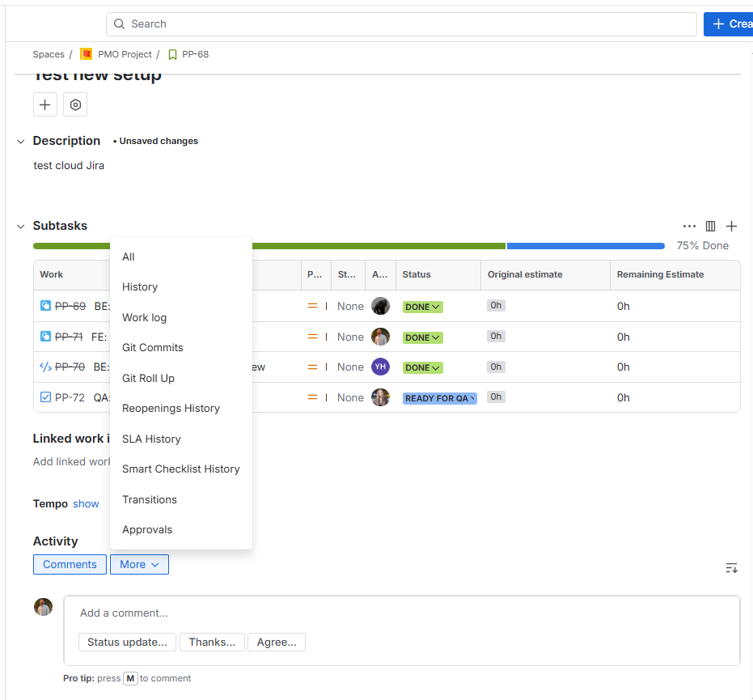Viewport: 753px width, 700px height.
Task: Toggle activity sort order icon
Action: [x=731, y=568]
